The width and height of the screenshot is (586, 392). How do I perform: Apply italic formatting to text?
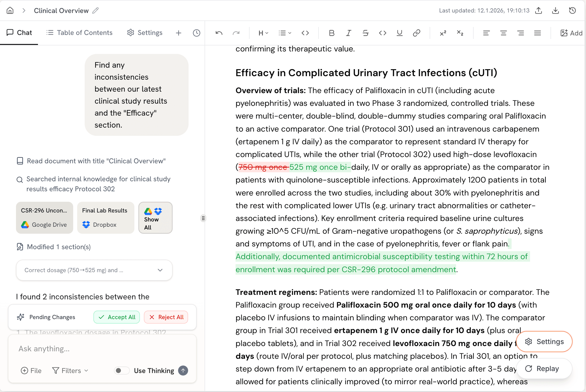click(x=349, y=33)
